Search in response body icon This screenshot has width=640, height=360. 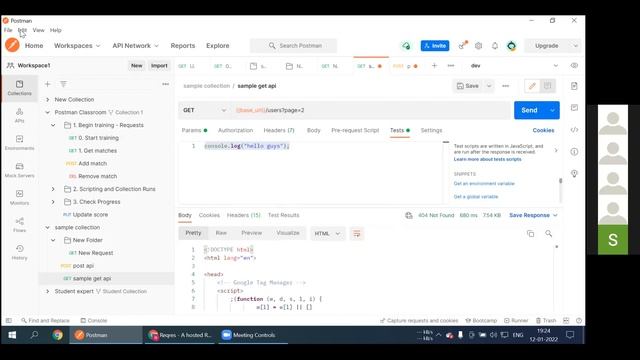(x=549, y=233)
